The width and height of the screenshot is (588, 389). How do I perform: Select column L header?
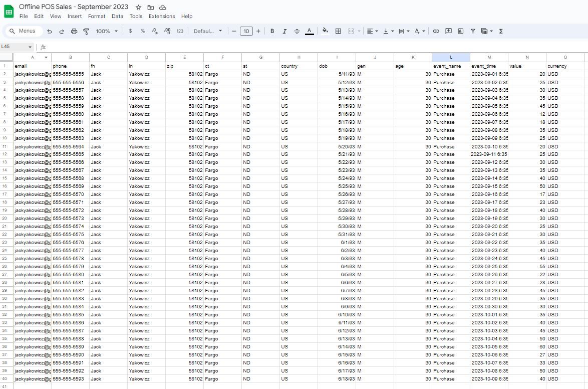tap(451, 58)
